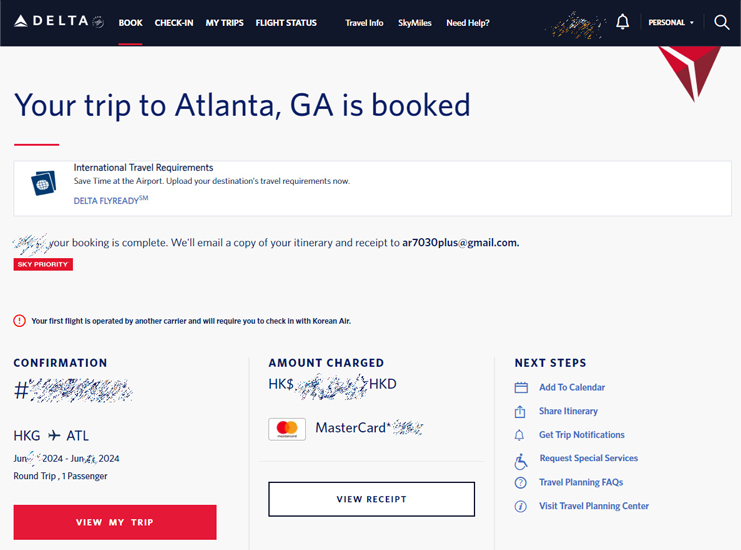Viewport: 741px width, 550px height.
Task: Open MY TRIPS in navigation
Action: [224, 23]
